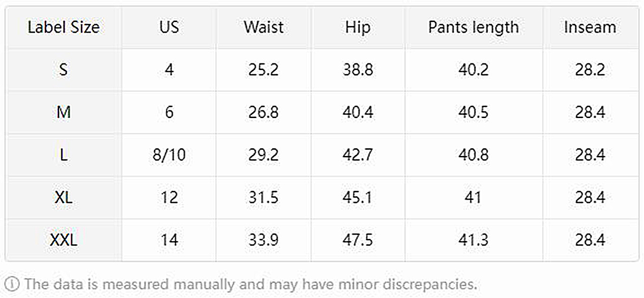
Task: Click the manual measurement disclaimer text
Action: point(250,284)
